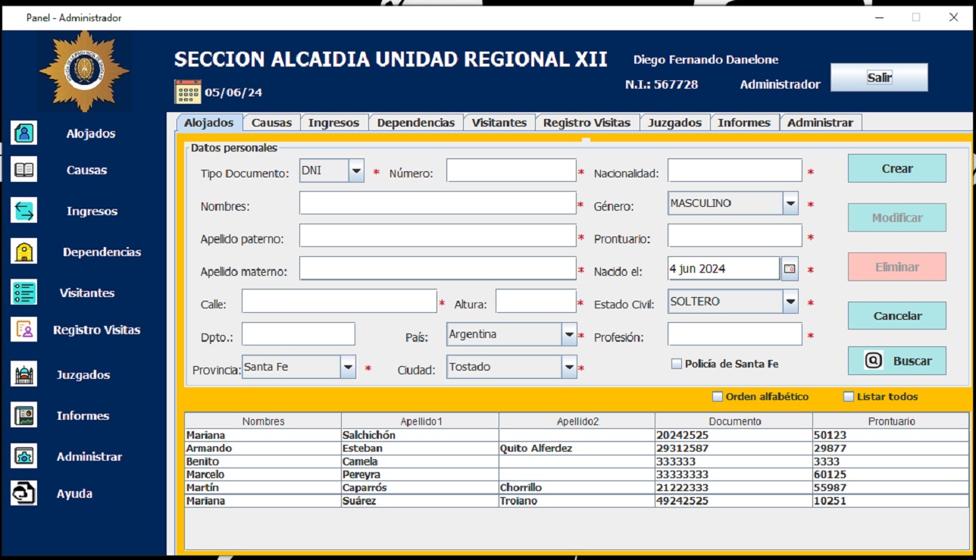976x560 pixels.
Task: Open the Estado Civil dropdown
Action: (x=790, y=302)
